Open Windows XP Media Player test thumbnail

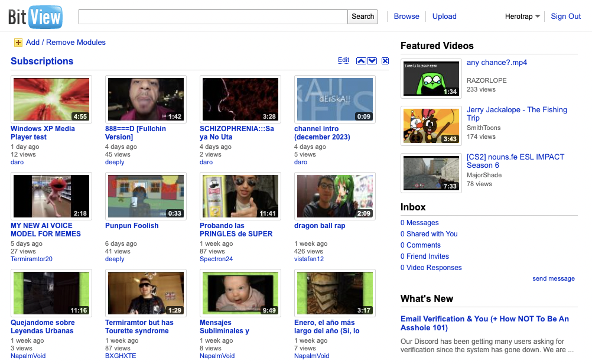[51, 99]
